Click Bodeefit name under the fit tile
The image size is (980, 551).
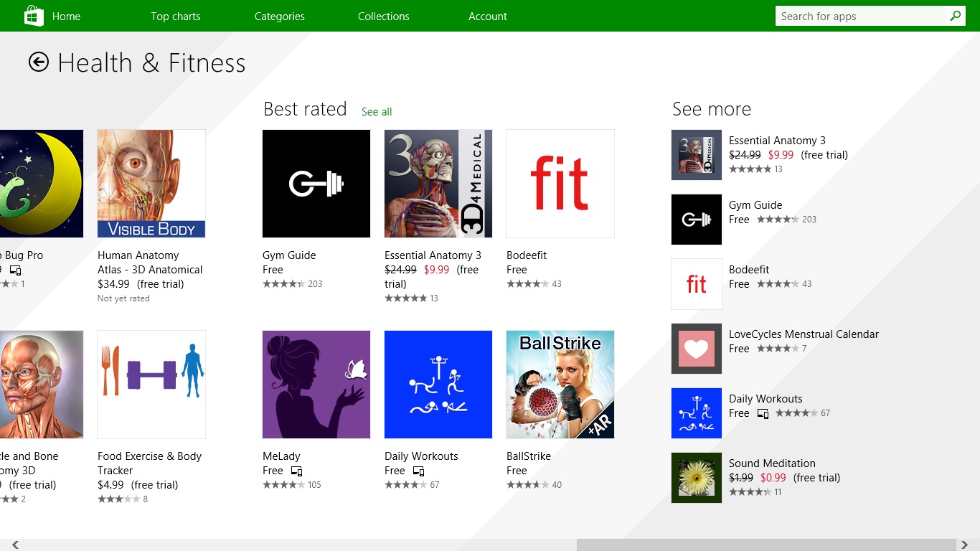[x=527, y=255]
